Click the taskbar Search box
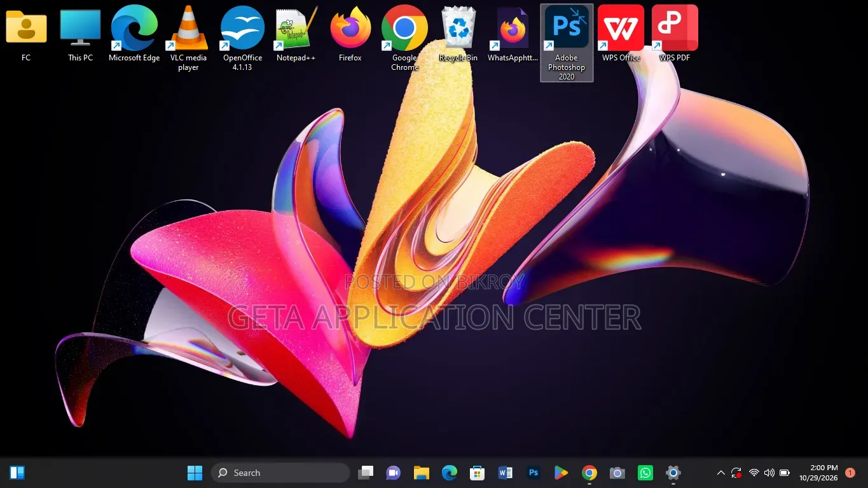 [x=280, y=473]
